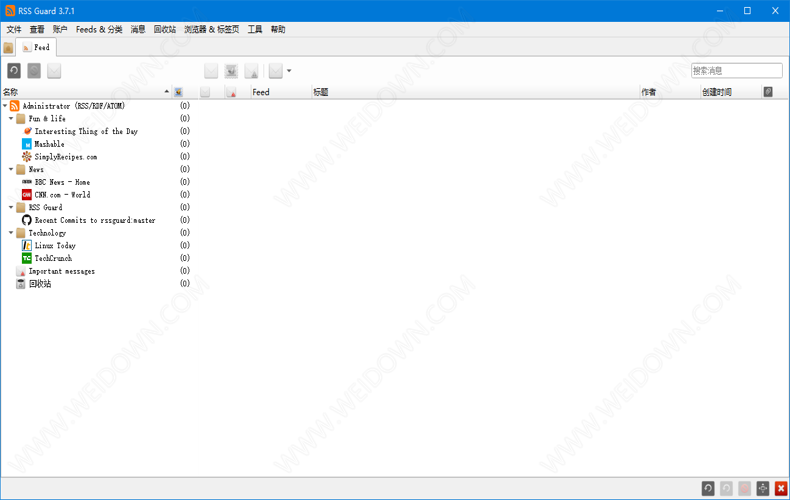Click the SimplyRecipes.com feed icon

pyautogui.click(x=27, y=157)
